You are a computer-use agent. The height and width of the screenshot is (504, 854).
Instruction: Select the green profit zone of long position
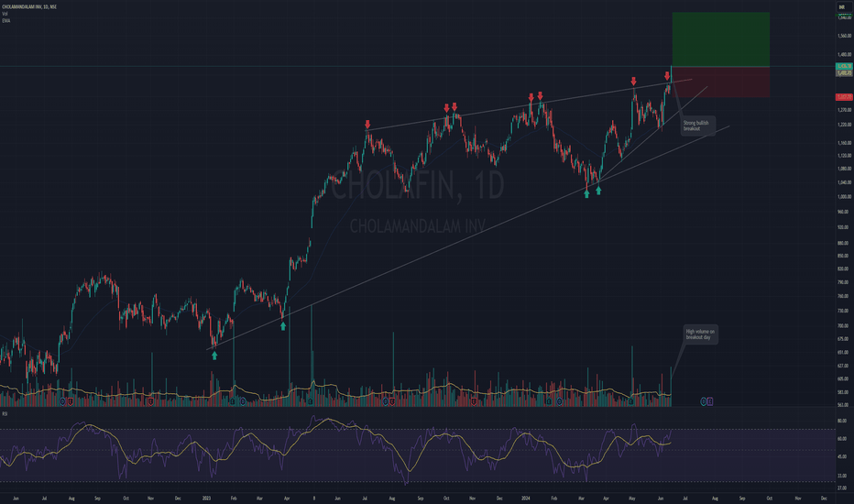coord(720,39)
